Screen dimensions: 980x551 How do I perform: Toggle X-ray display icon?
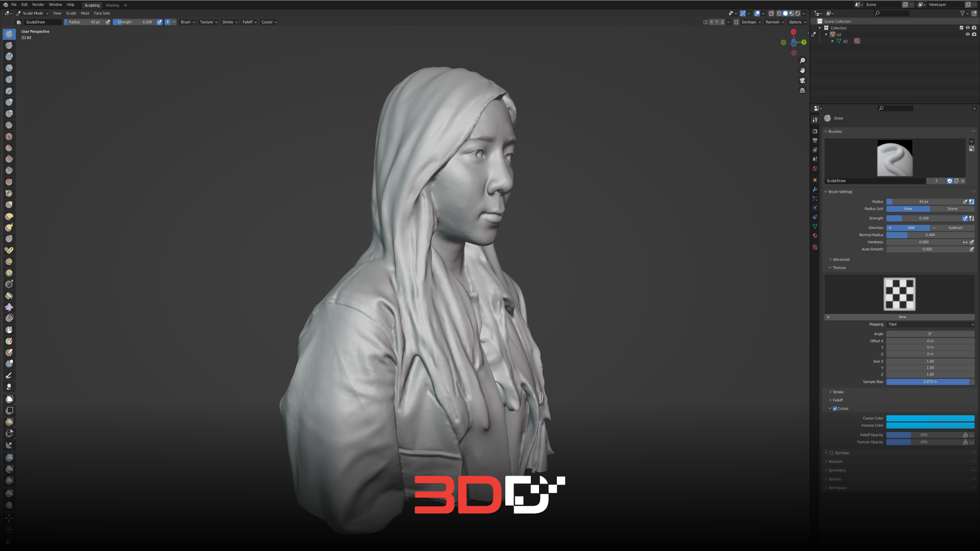tap(771, 14)
